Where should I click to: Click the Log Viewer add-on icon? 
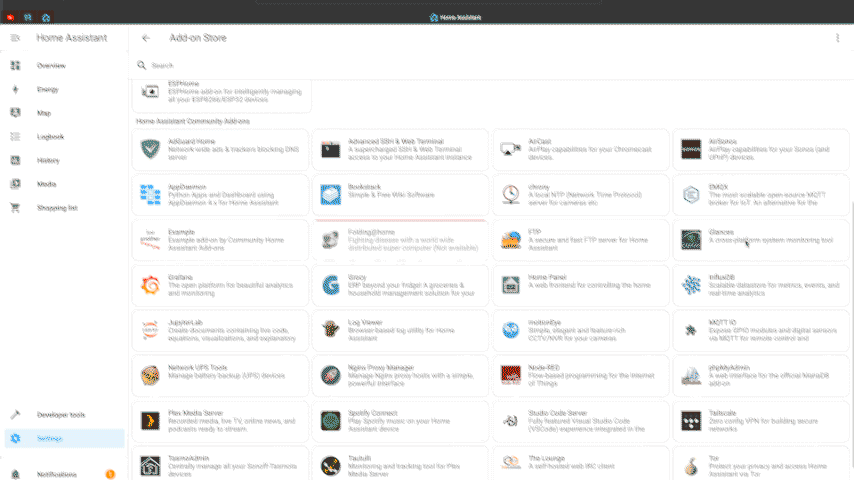(331, 330)
